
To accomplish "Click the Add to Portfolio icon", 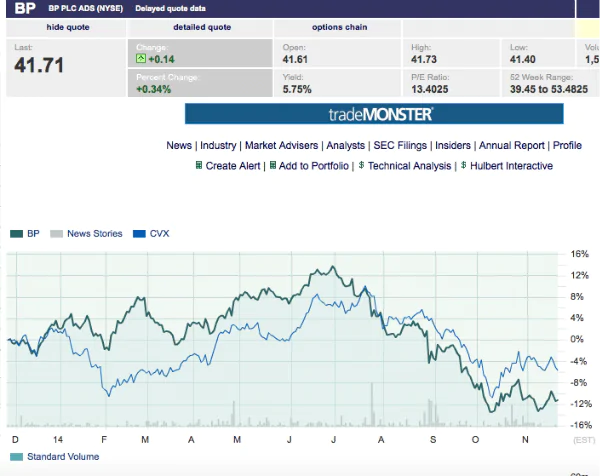I will point(272,165).
